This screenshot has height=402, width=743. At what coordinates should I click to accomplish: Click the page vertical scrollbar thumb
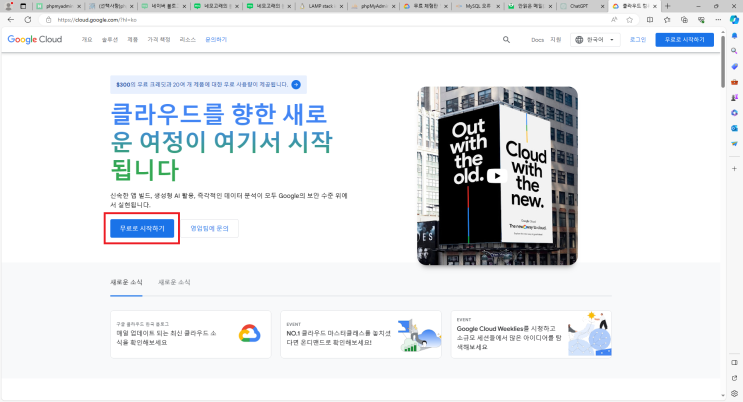(723, 61)
